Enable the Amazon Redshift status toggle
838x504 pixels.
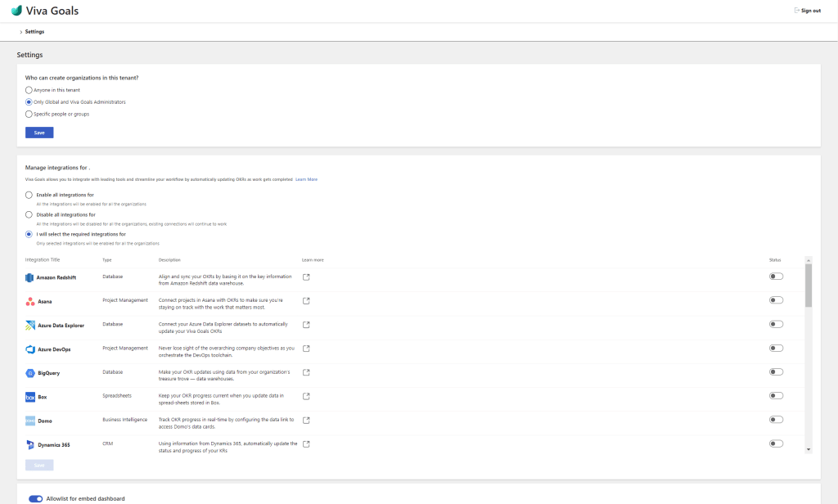[x=776, y=277]
